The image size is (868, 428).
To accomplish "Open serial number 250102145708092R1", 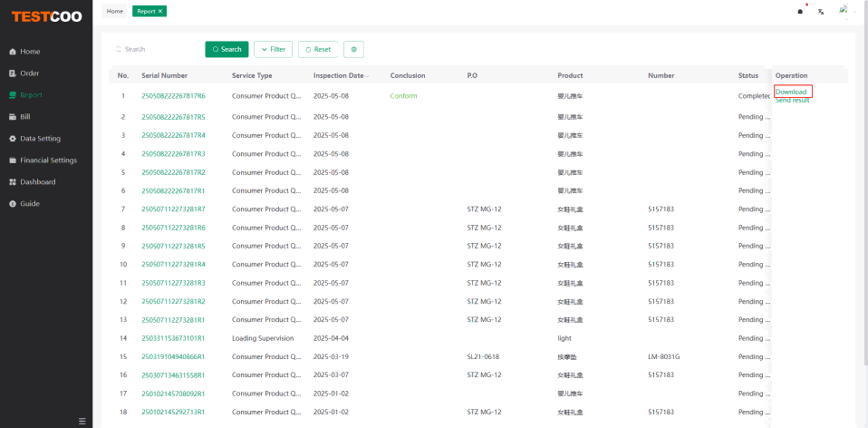I will point(173,394).
